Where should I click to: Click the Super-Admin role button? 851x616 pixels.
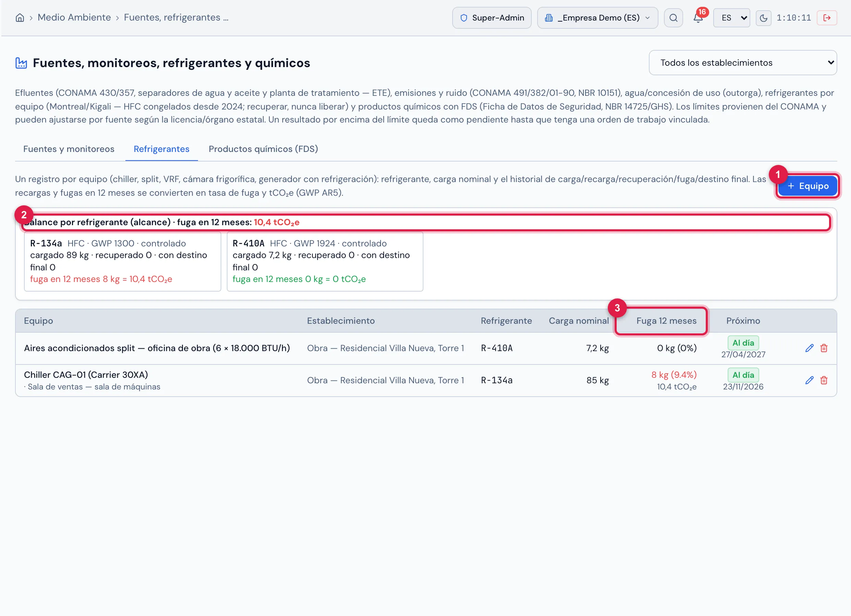(x=492, y=17)
